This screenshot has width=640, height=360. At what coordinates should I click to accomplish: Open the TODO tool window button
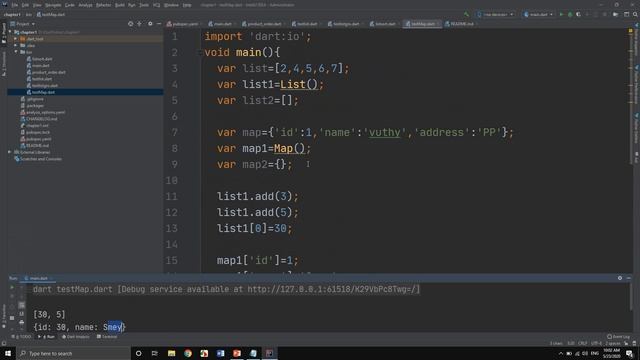pos(21,337)
